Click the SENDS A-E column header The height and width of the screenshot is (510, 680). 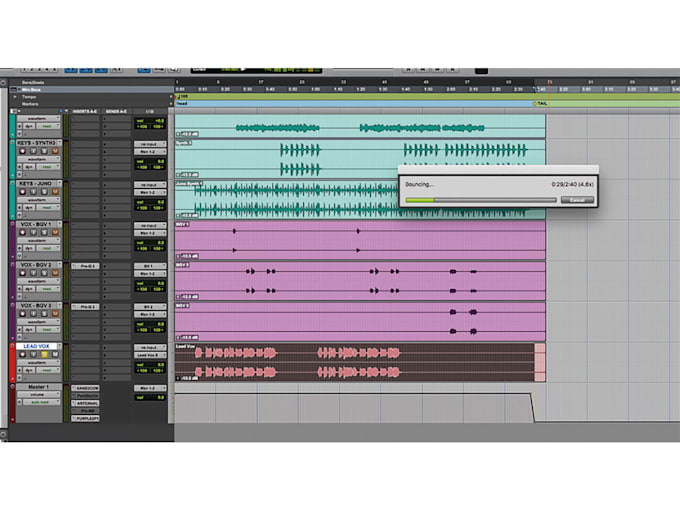pyautogui.click(x=116, y=111)
